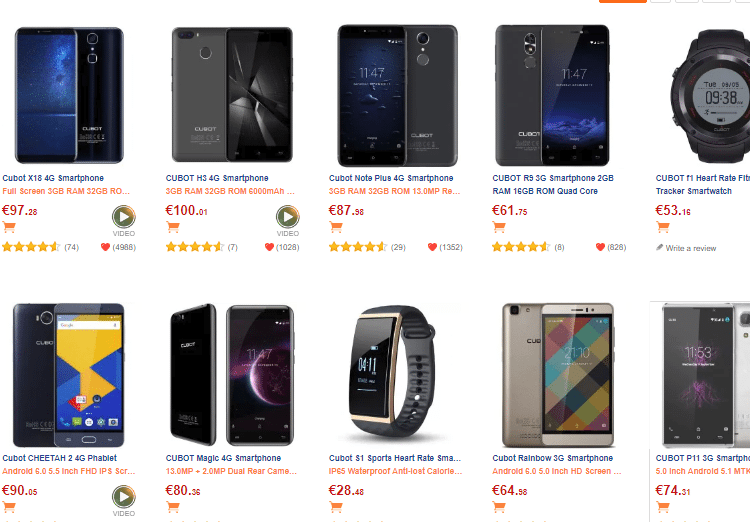The width and height of the screenshot is (750, 522).
Task: Add CUBOT H3 smartphone to cart
Action: pyautogui.click(x=172, y=227)
